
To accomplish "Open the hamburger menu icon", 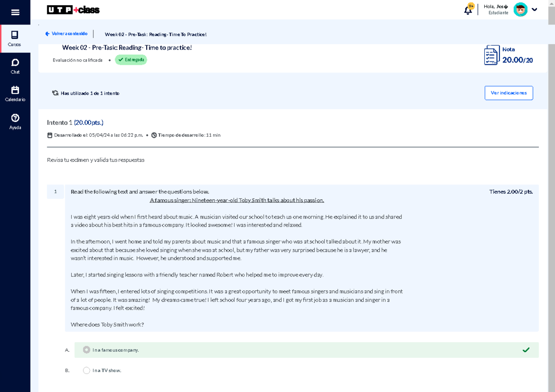I will click(15, 12).
